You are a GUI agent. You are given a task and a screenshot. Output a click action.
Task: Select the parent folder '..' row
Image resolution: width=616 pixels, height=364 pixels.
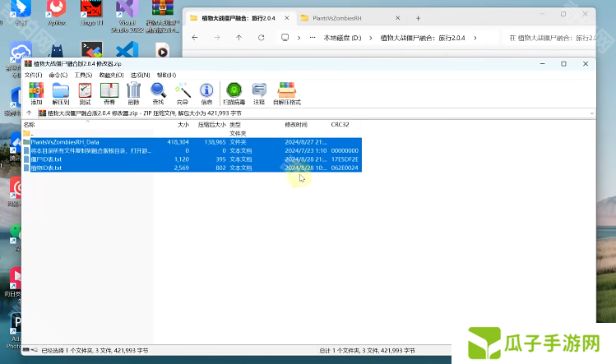pyautogui.click(x=192, y=133)
